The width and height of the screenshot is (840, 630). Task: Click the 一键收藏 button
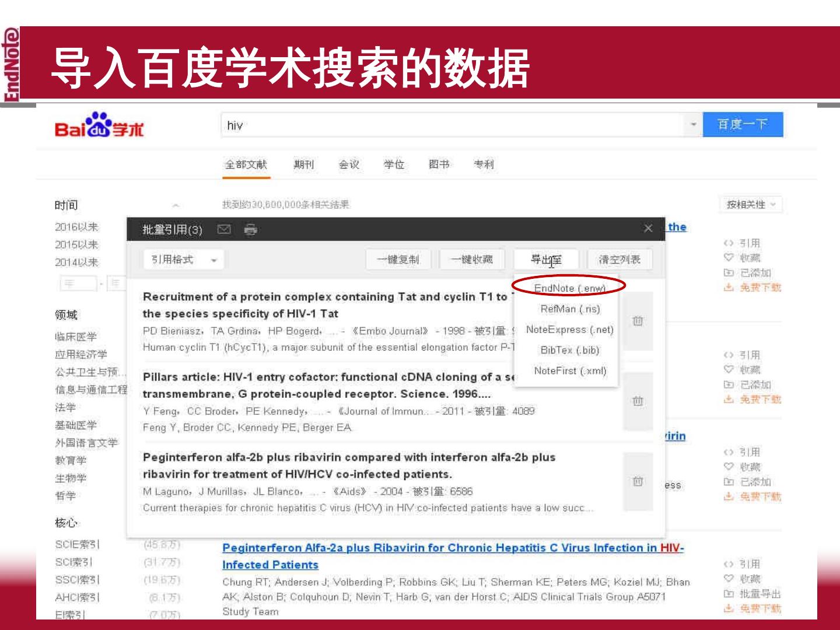(x=472, y=260)
